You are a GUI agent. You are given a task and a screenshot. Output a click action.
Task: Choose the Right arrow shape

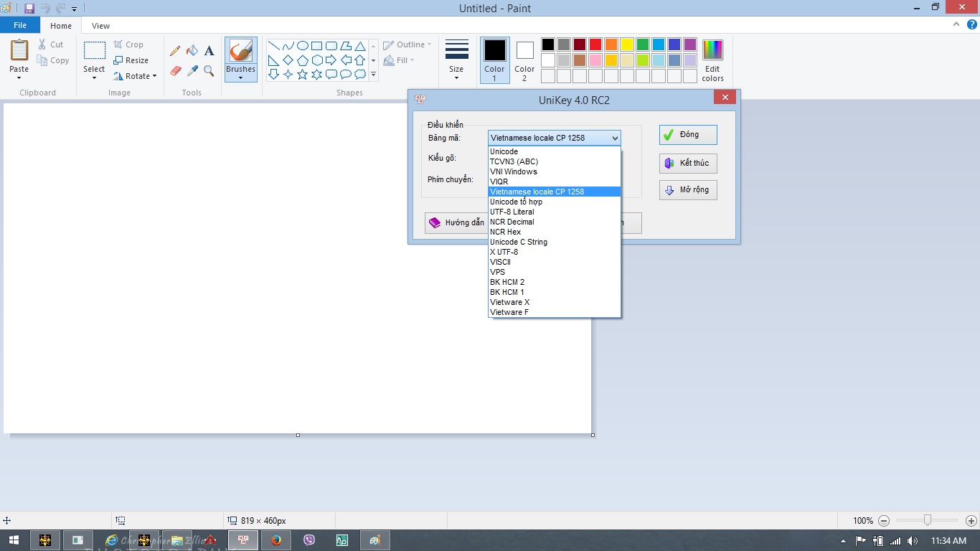tap(331, 60)
